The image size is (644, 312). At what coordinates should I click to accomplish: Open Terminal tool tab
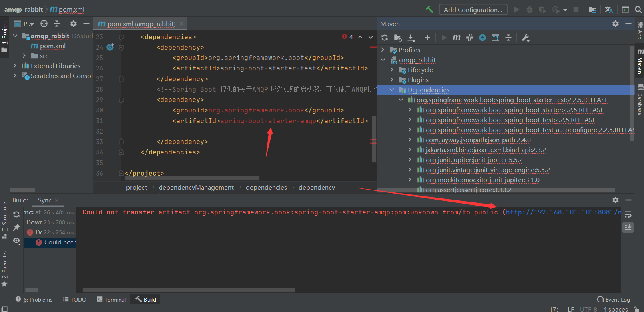point(111,300)
